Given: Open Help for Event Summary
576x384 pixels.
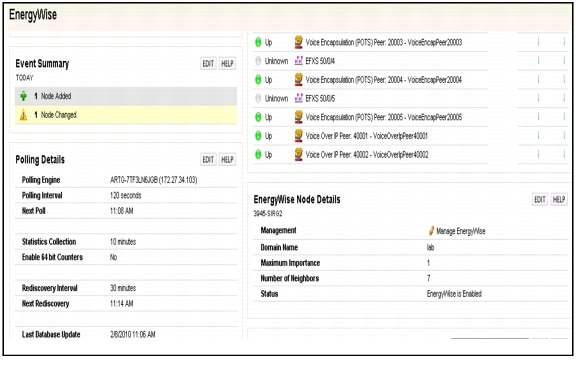Looking at the screenshot, I should pyautogui.click(x=227, y=64).
